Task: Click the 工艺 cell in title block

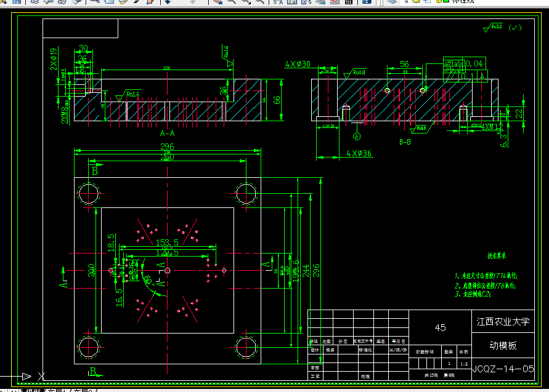Action: pyautogui.click(x=315, y=376)
